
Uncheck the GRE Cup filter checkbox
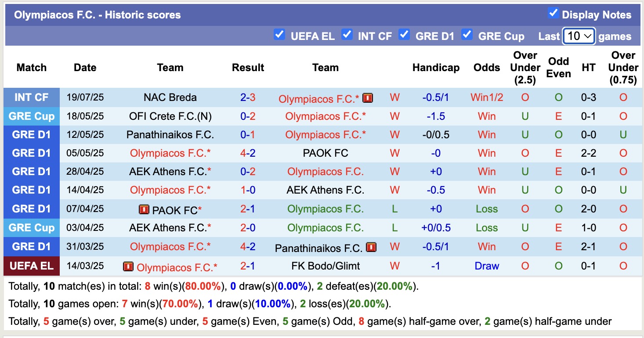click(467, 34)
